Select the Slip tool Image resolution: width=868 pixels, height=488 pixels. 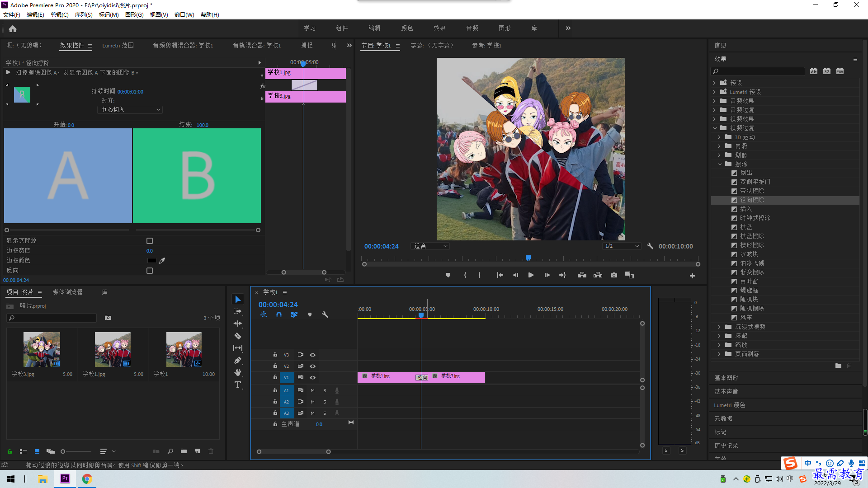coord(238,348)
